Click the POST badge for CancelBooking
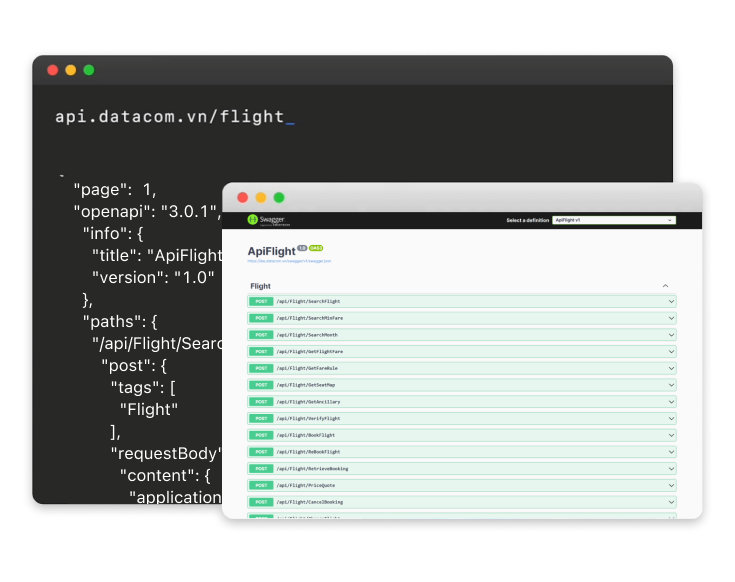 (261, 502)
